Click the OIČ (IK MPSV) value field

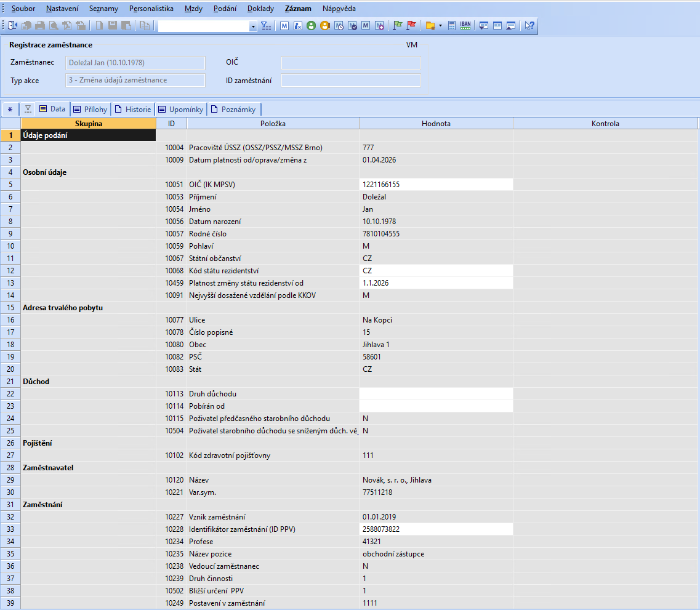[x=436, y=185]
